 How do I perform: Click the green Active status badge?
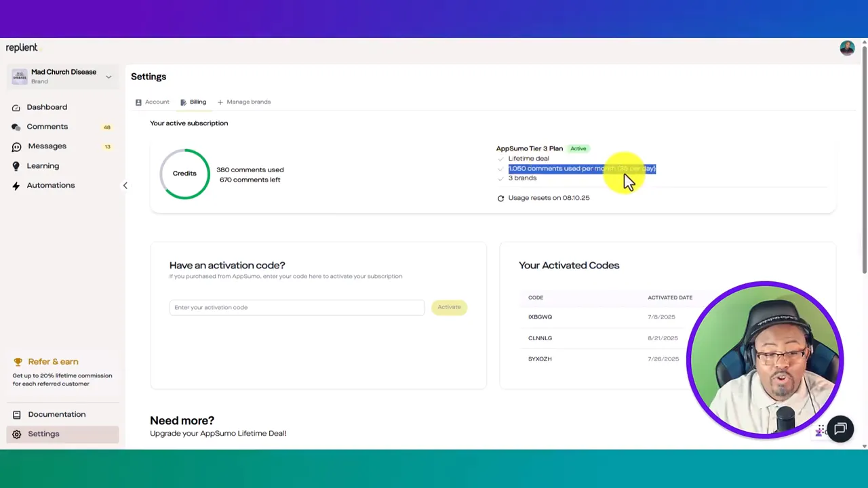(578, 148)
